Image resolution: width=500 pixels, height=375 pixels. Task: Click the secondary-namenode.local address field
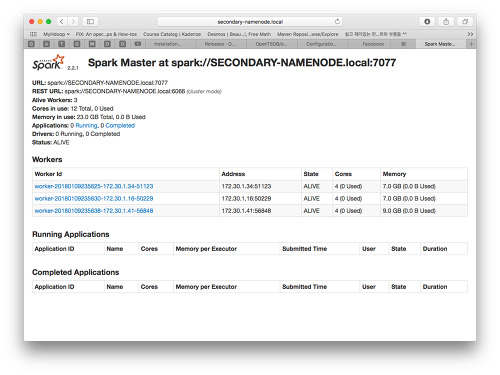coord(250,22)
